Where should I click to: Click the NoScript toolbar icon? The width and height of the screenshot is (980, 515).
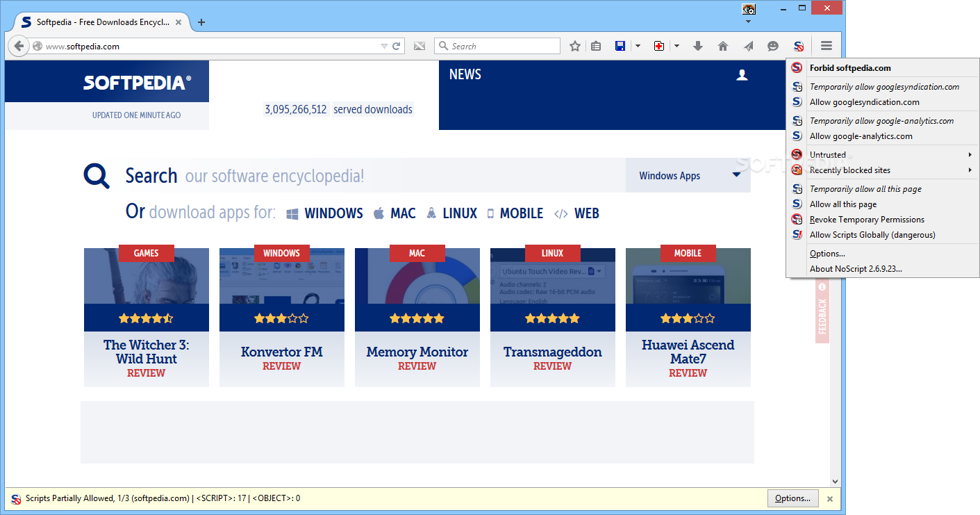click(799, 47)
